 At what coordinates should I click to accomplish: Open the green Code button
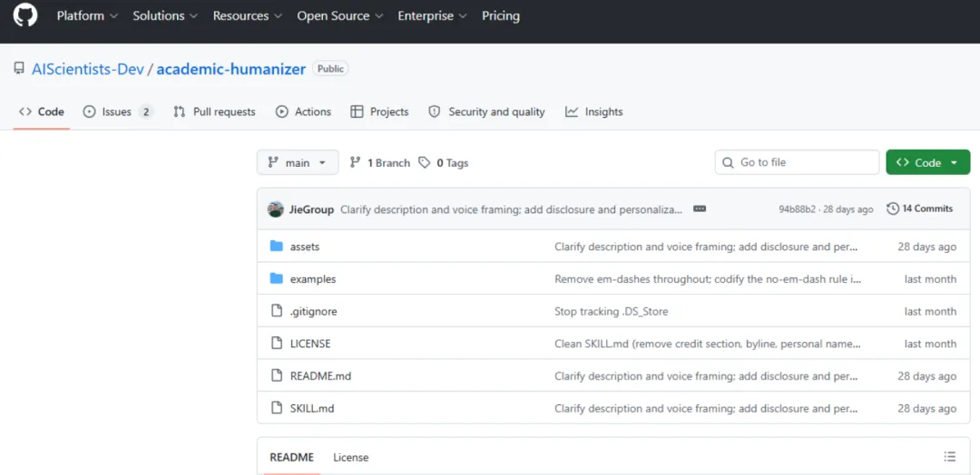click(928, 162)
